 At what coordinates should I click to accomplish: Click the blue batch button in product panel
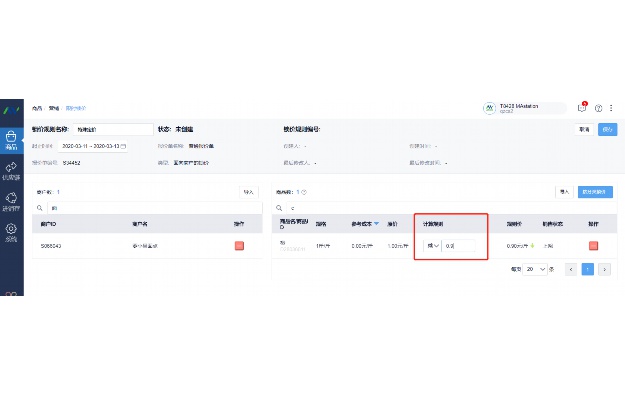[x=595, y=192]
